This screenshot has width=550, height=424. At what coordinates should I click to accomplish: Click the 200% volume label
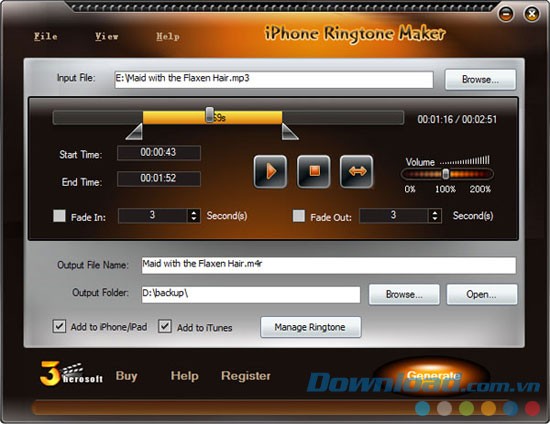pos(480,189)
